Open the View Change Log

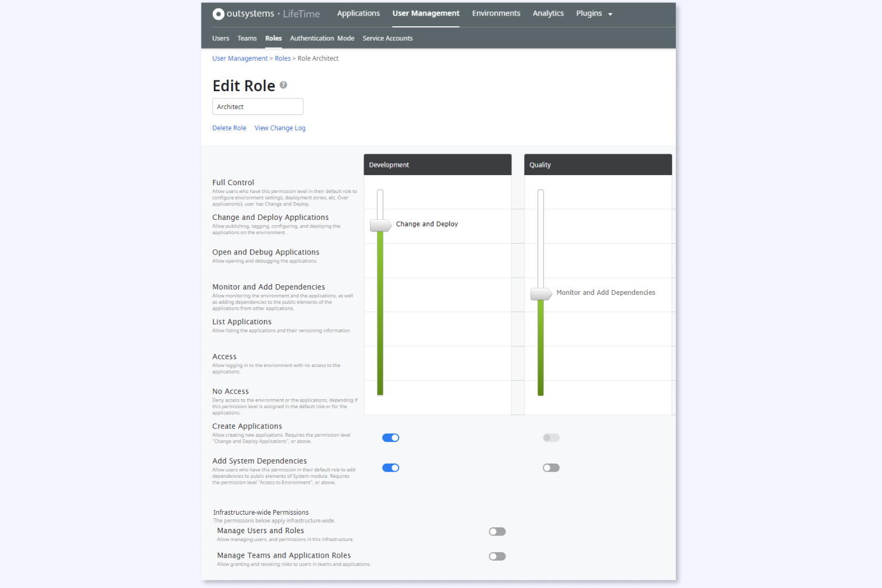[x=279, y=127]
